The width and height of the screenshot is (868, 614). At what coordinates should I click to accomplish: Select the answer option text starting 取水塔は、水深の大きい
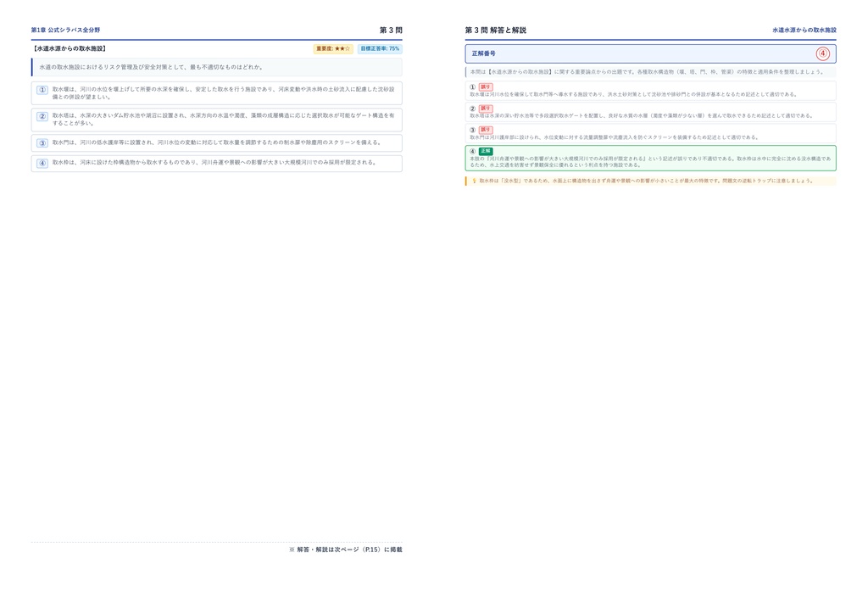coord(224,120)
